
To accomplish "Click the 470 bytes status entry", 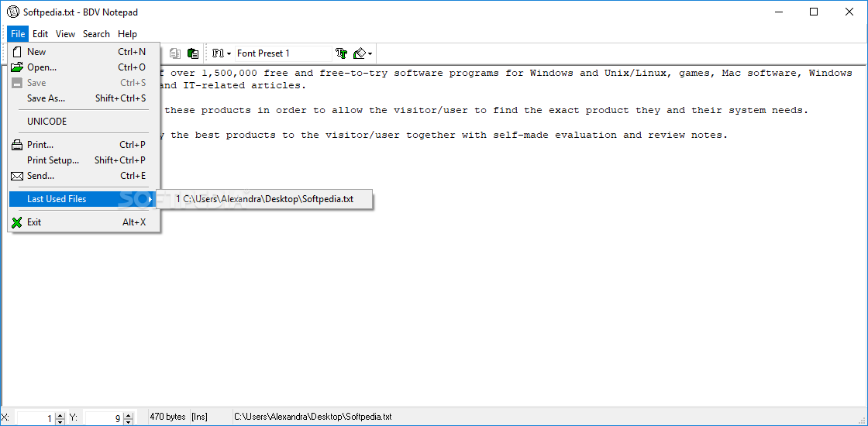I will [167, 417].
